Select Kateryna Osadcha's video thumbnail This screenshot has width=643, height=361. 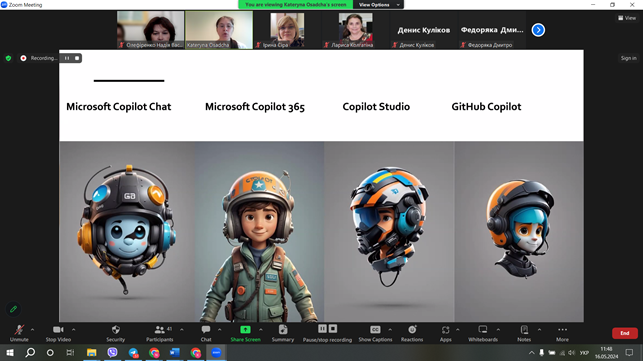click(219, 30)
